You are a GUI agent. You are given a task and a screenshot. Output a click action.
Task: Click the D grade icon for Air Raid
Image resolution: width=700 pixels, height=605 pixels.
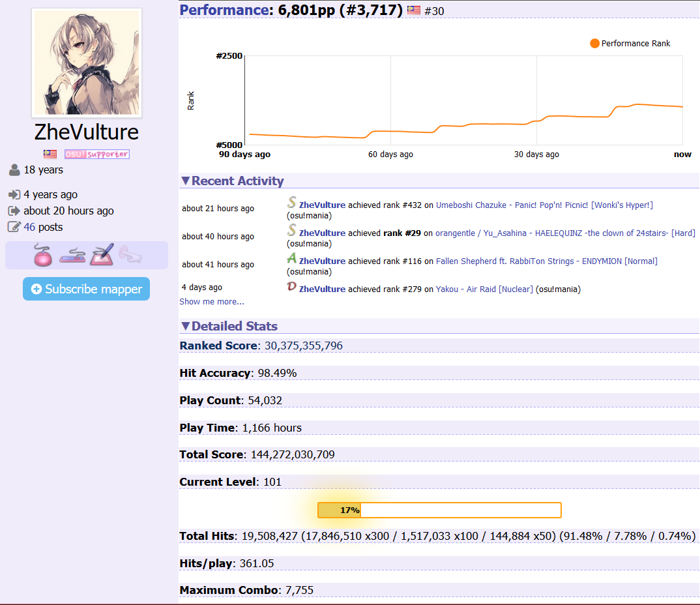click(292, 288)
